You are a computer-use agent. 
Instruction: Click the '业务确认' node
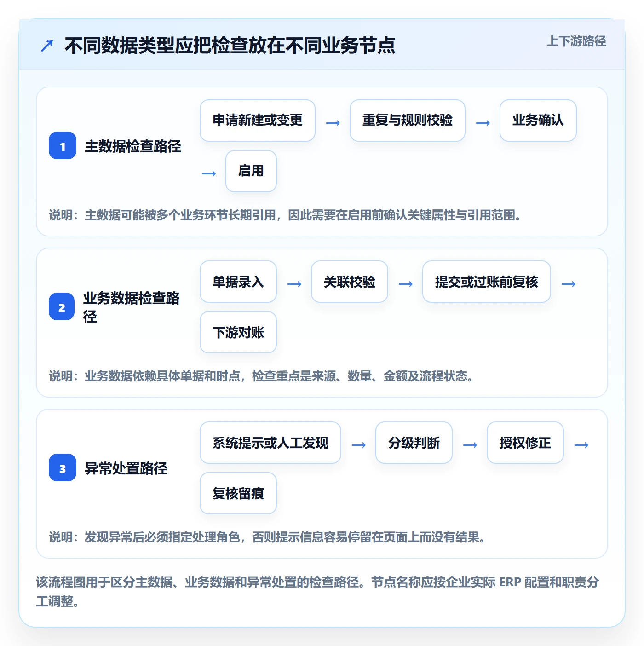click(x=538, y=121)
